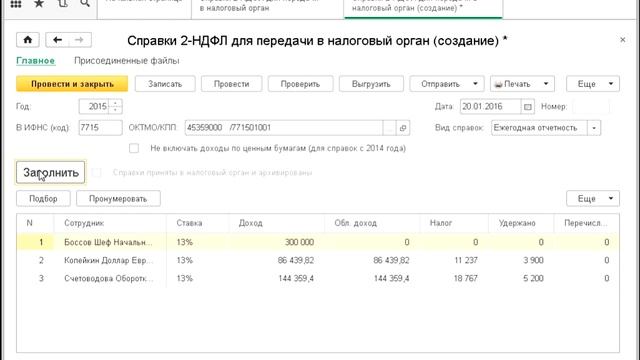The width and height of the screenshot is (640, 360).
Task: Navigate back with the left arrow
Action: point(57,40)
